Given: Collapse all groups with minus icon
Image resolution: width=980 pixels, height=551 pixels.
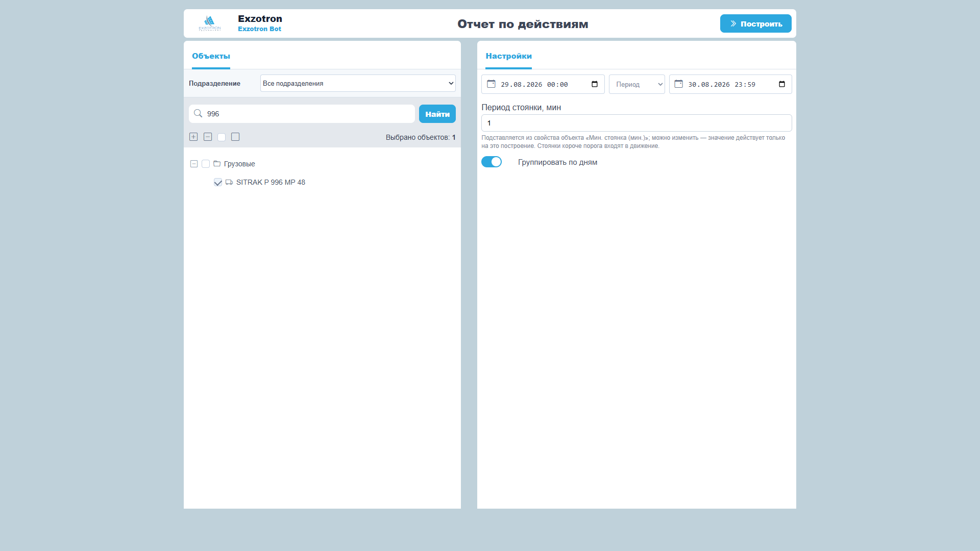Looking at the screenshot, I should pos(208,137).
